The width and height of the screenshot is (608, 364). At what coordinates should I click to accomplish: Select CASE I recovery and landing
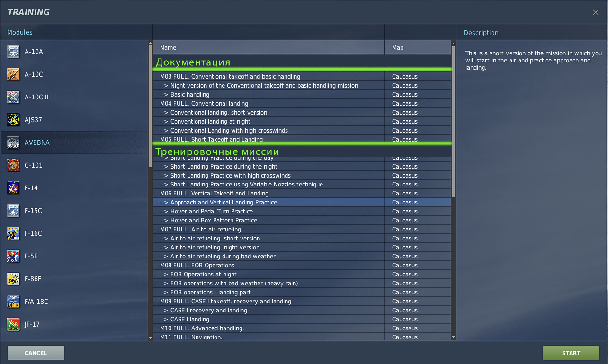(x=302, y=310)
